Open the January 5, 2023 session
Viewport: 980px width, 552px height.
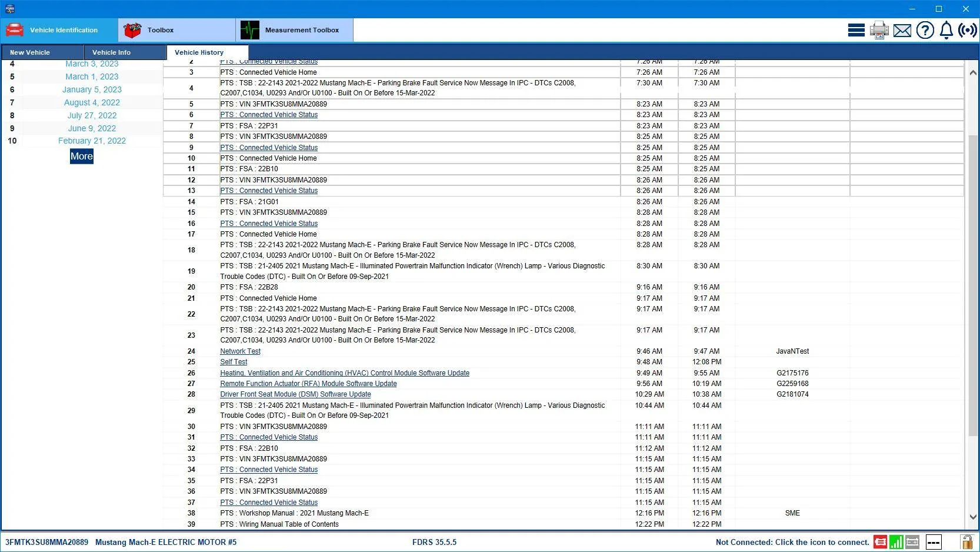[x=92, y=89]
